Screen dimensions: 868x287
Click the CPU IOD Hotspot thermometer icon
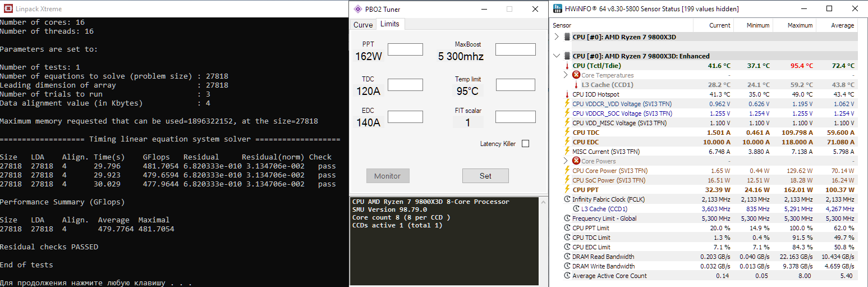pyautogui.click(x=567, y=94)
